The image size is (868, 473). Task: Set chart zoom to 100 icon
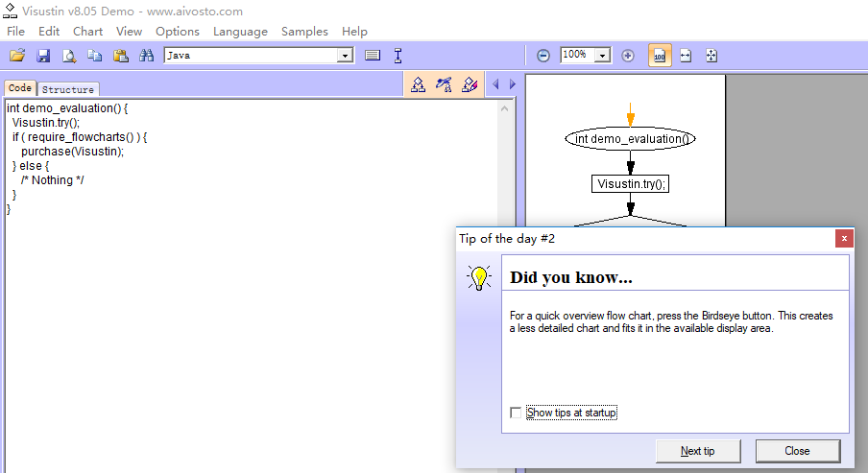[x=660, y=56]
